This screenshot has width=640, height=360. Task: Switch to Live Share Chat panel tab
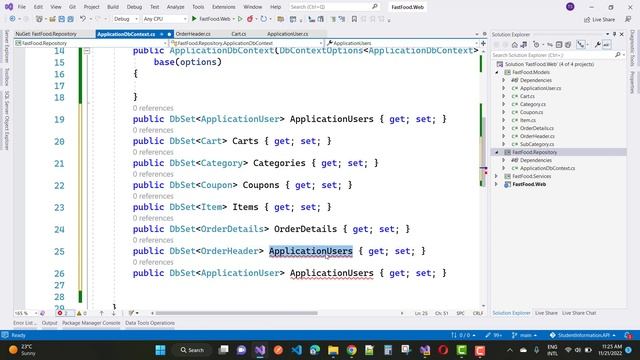(x=579, y=313)
